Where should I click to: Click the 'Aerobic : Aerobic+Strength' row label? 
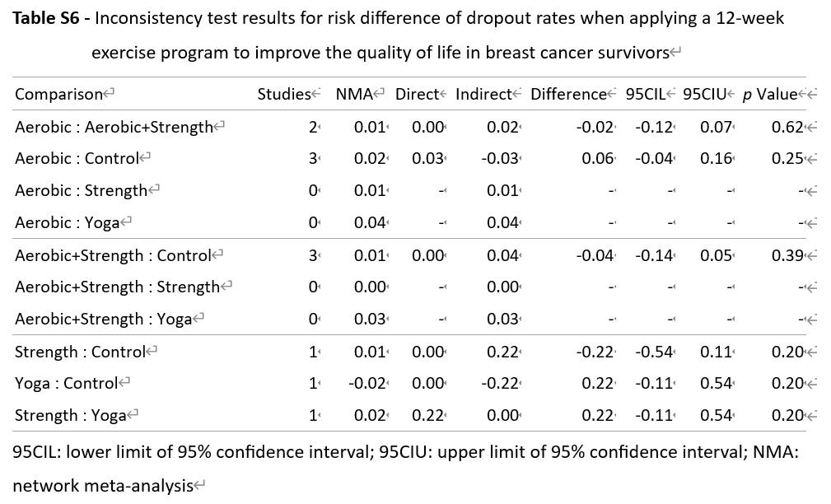tap(114, 127)
